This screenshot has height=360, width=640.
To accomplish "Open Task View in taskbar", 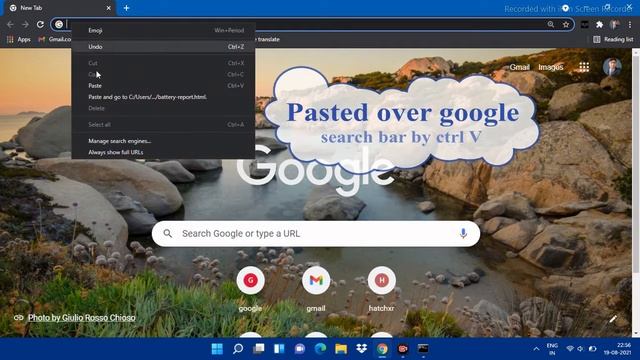I will (x=258, y=349).
